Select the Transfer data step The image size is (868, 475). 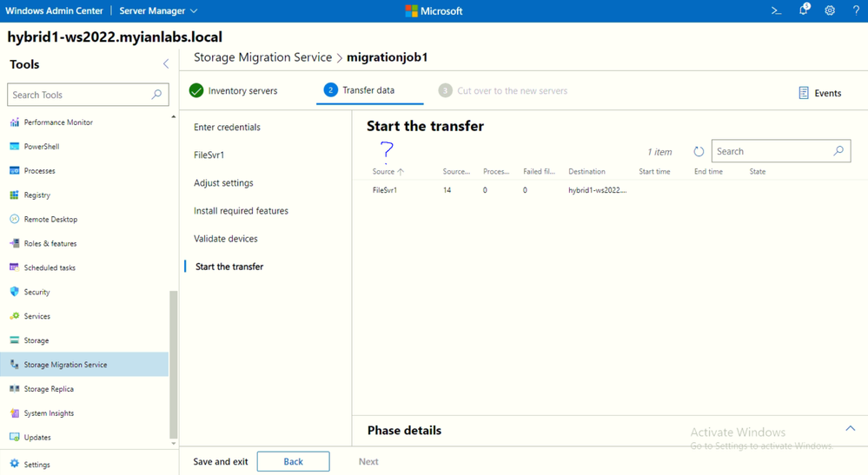[x=370, y=90]
